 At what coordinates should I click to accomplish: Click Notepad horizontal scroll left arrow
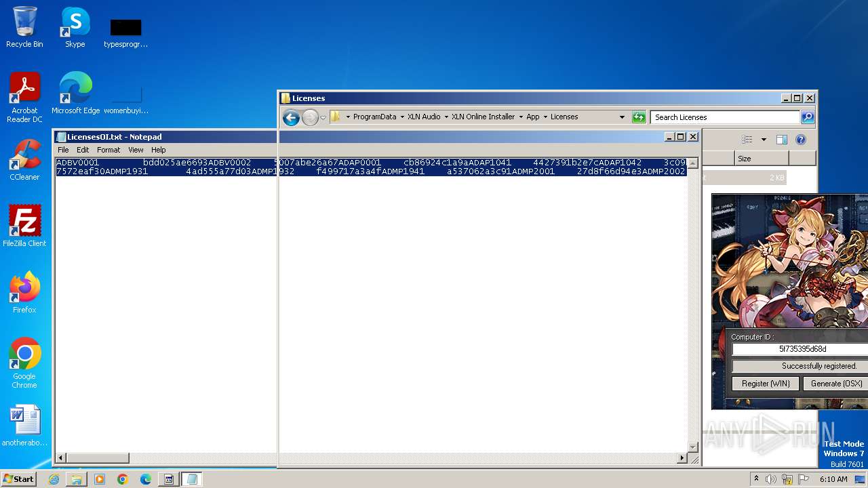pyautogui.click(x=61, y=458)
